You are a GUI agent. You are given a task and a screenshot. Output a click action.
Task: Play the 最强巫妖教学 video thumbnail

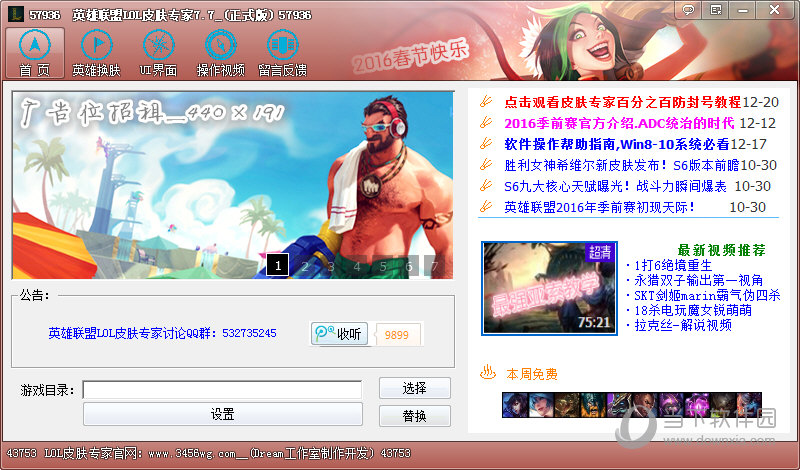point(549,288)
